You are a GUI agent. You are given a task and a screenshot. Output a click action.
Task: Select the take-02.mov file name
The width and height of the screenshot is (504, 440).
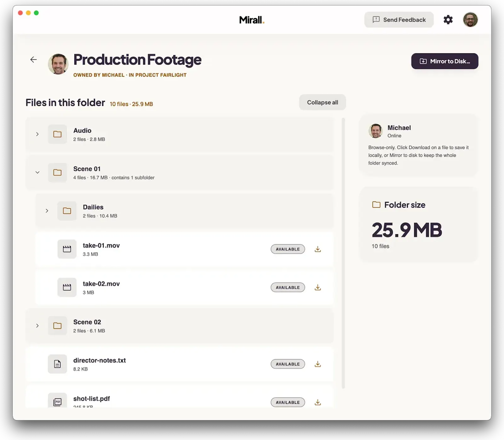pyautogui.click(x=101, y=284)
